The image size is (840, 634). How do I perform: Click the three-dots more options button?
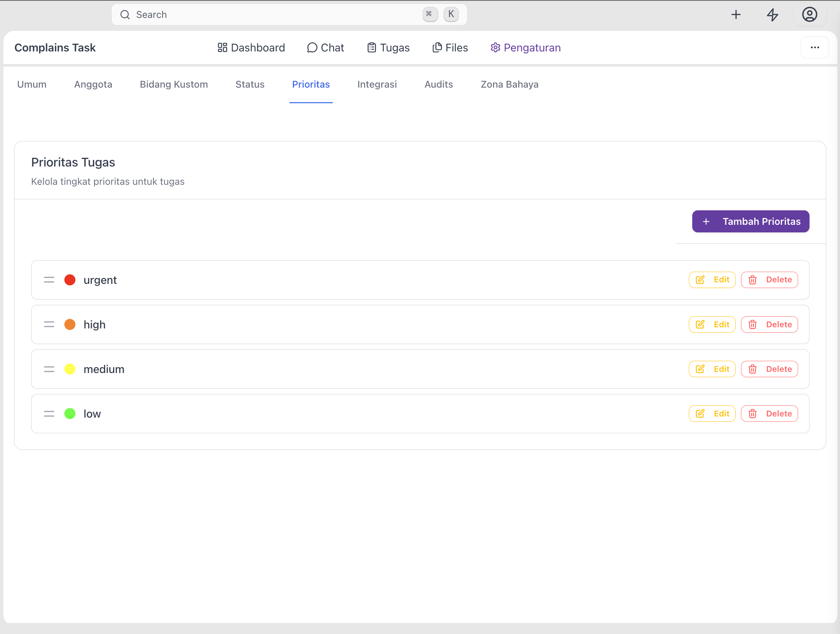point(814,48)
